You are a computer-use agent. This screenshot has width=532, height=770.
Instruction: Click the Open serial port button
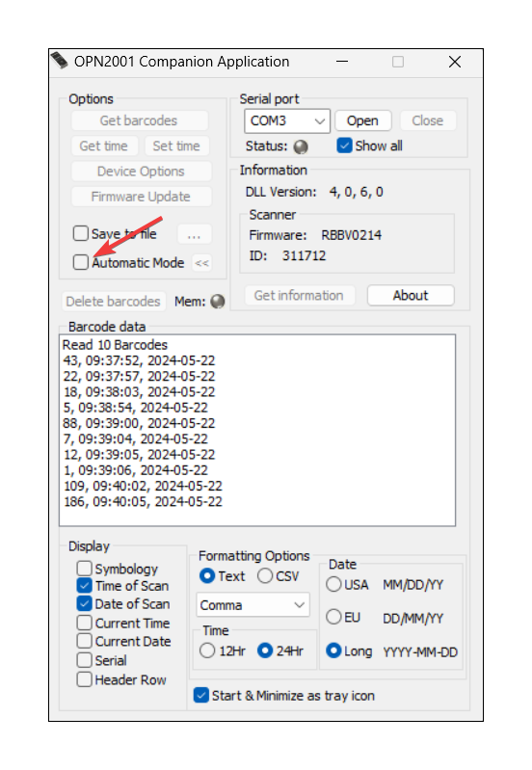363,120
